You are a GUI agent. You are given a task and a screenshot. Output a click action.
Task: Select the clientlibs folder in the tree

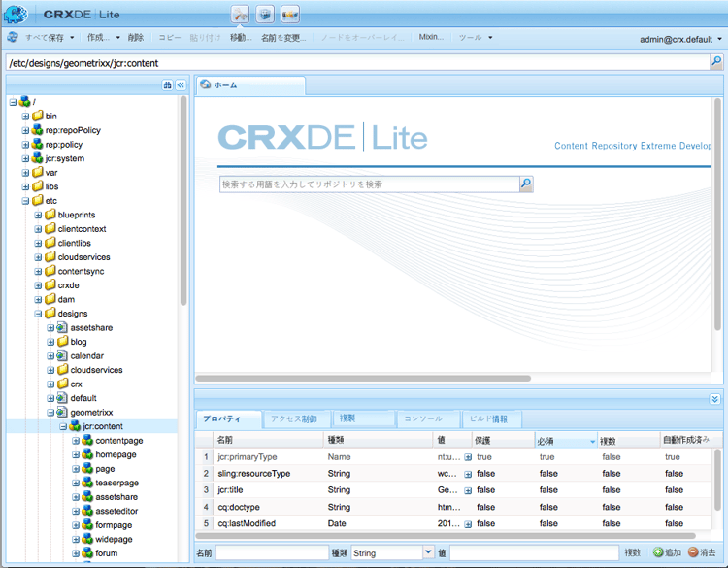click(x=75, y=243)
